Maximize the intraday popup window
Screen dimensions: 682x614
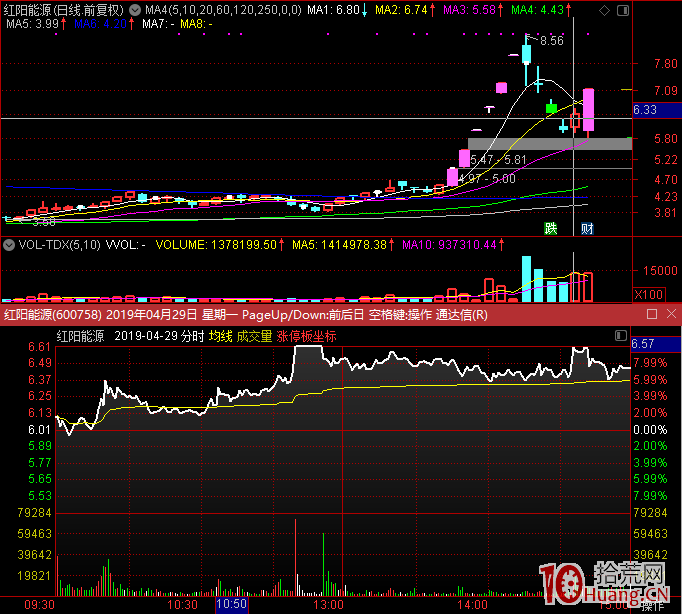(x=652, y=314)
